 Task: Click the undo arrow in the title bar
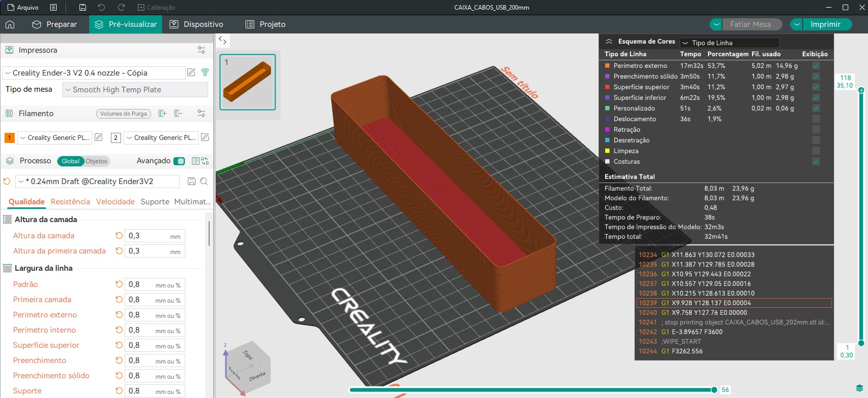coord(101,8)
